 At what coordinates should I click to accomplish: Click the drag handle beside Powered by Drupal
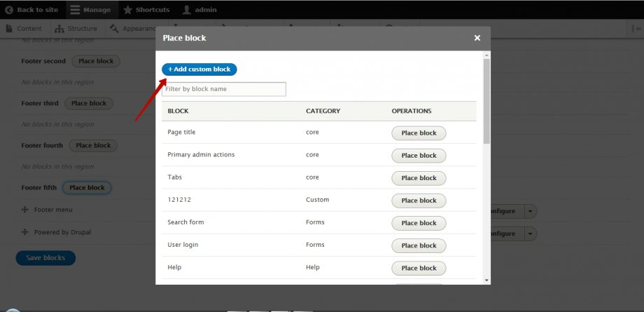pyautogui.click(x=24, y=232)
